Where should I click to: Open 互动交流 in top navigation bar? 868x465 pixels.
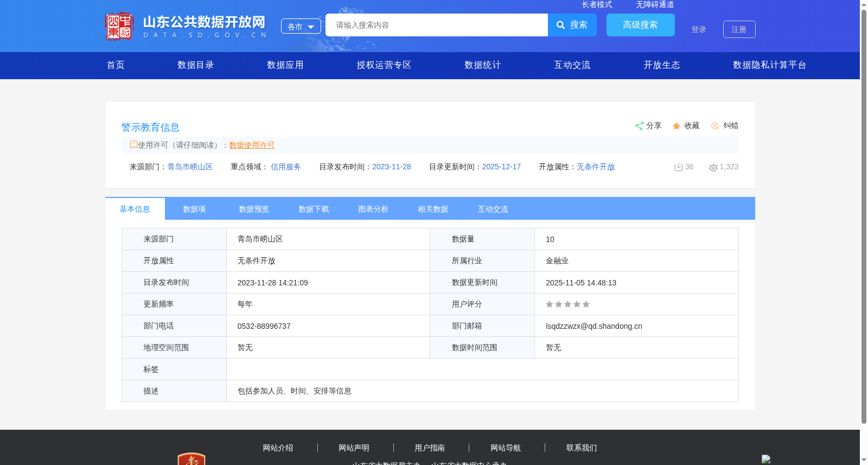[x=572, y=65]
